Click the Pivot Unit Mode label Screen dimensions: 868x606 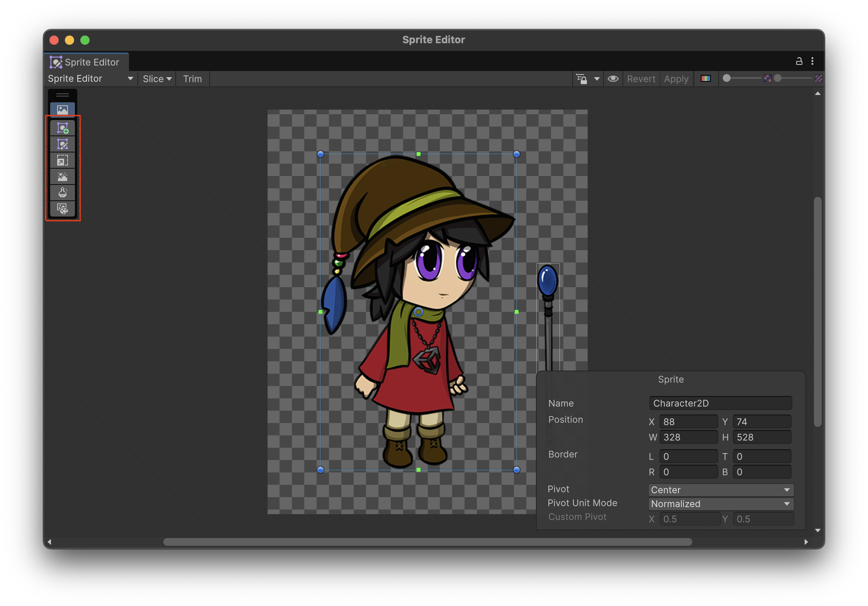coord(582,503)
